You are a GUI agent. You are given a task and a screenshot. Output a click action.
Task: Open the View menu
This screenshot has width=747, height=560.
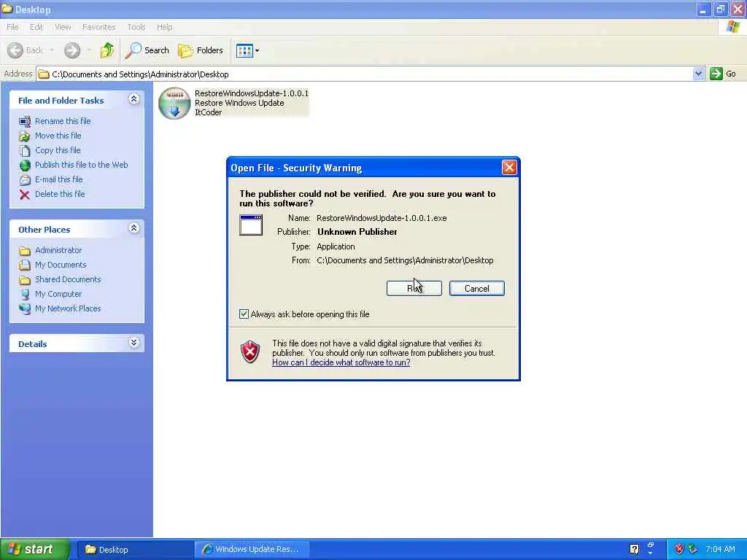pyautogui.click(x=63, y=27)
